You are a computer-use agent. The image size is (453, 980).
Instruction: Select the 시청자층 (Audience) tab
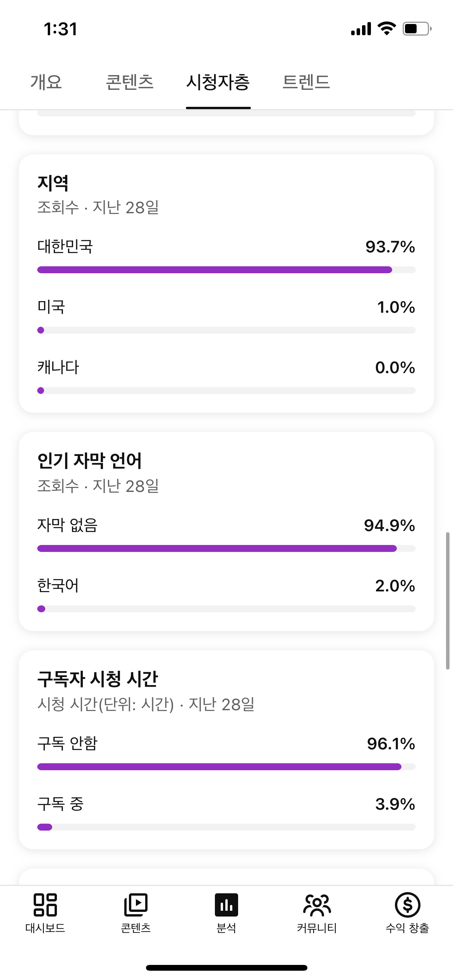(218, 82)
